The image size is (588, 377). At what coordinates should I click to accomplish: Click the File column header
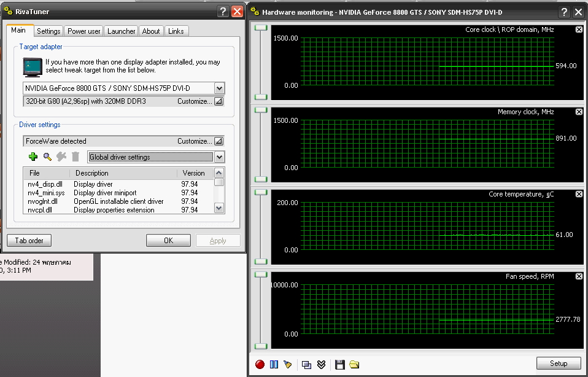pyautogui.click(x=47, y=173)
